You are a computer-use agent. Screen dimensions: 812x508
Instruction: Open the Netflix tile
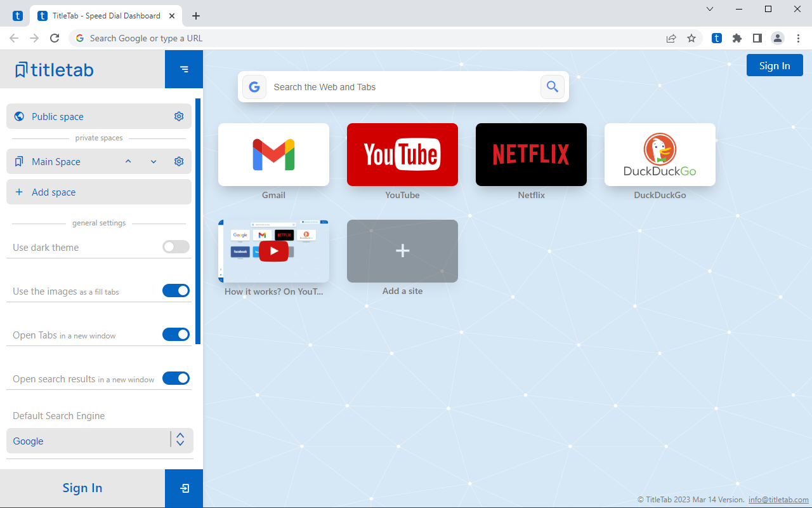(x=531, y=154)
